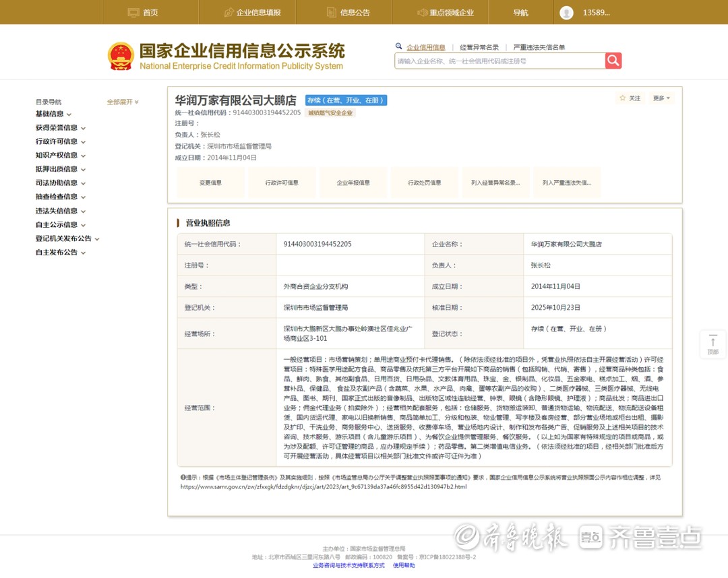Click the 列入严重违法失信 button
The width and height of the screenshot is (728, 578).
pyautogui.click(x=567, y=183)
